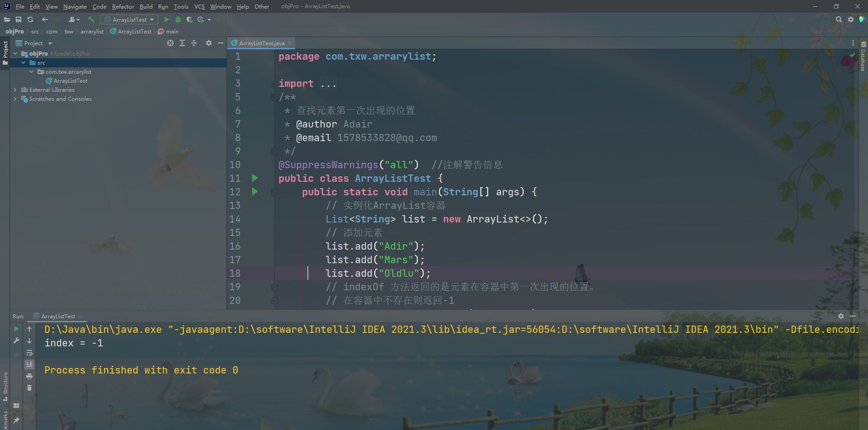Click the line 14 List<String> declaration
868x430 pixels.
(x=437, y=219)
